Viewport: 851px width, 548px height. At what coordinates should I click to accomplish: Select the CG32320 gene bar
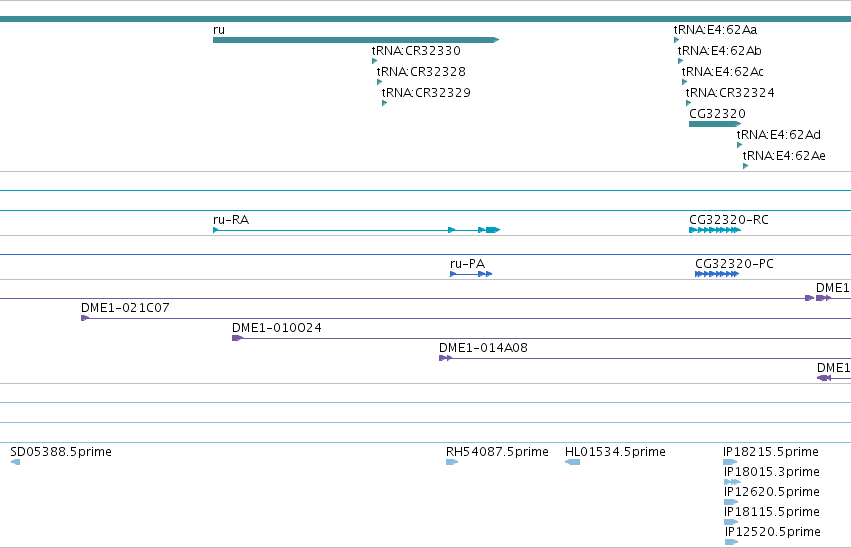(715, 124)
